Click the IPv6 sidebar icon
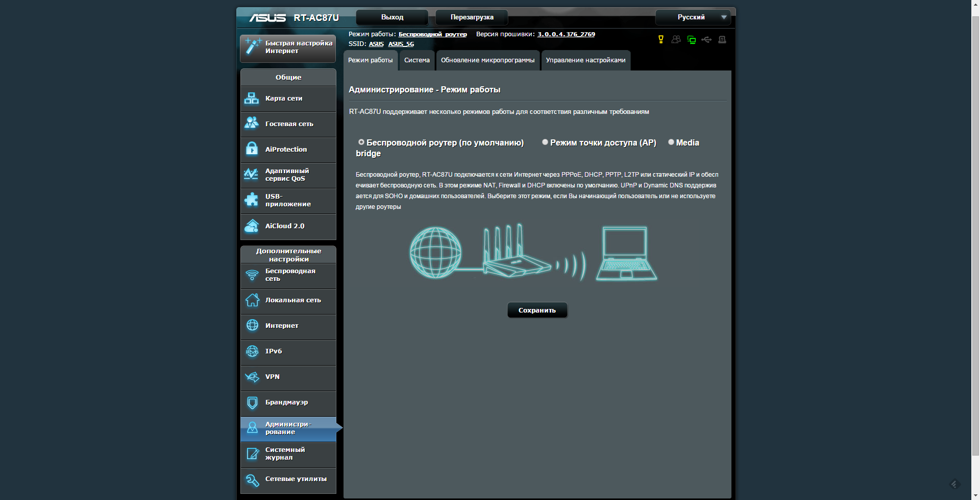Viewport: 980px width, 500px height. point(252,351)
